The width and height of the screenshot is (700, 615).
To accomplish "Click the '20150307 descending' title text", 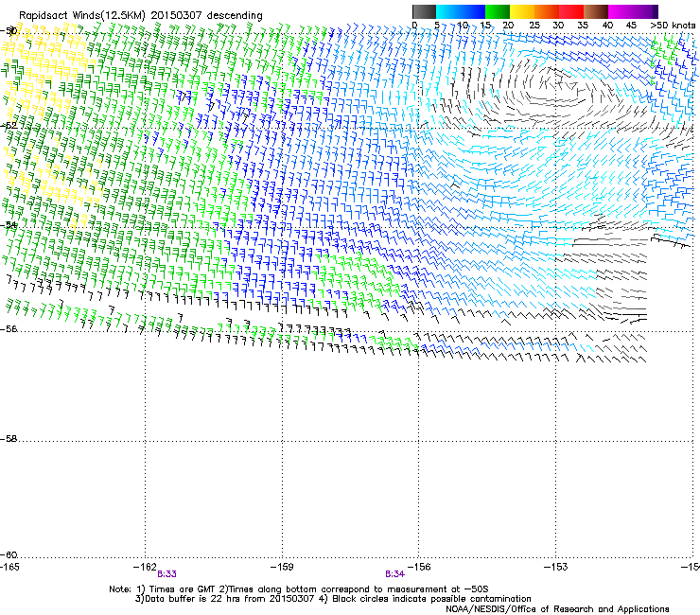I will coord(207,16).
